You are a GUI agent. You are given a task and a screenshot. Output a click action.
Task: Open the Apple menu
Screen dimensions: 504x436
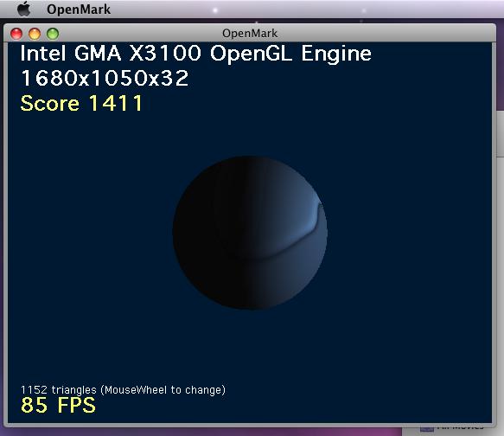click(24, 9)
